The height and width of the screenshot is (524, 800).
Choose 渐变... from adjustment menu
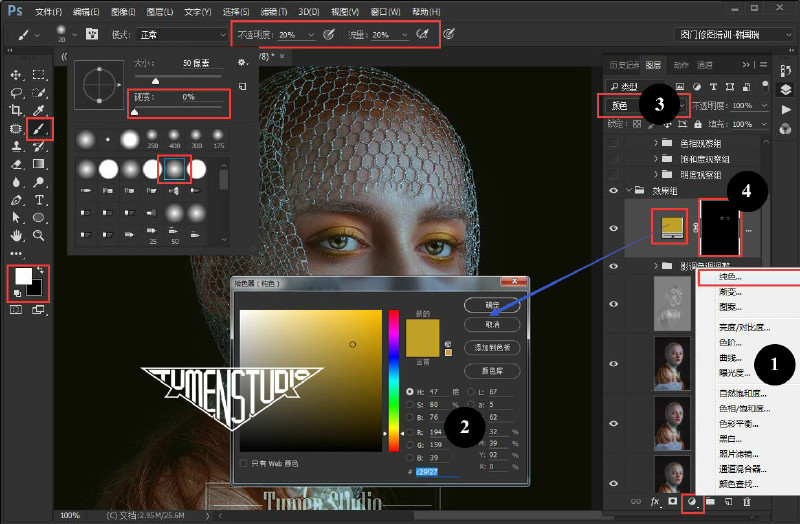click(x=730, y=292)
